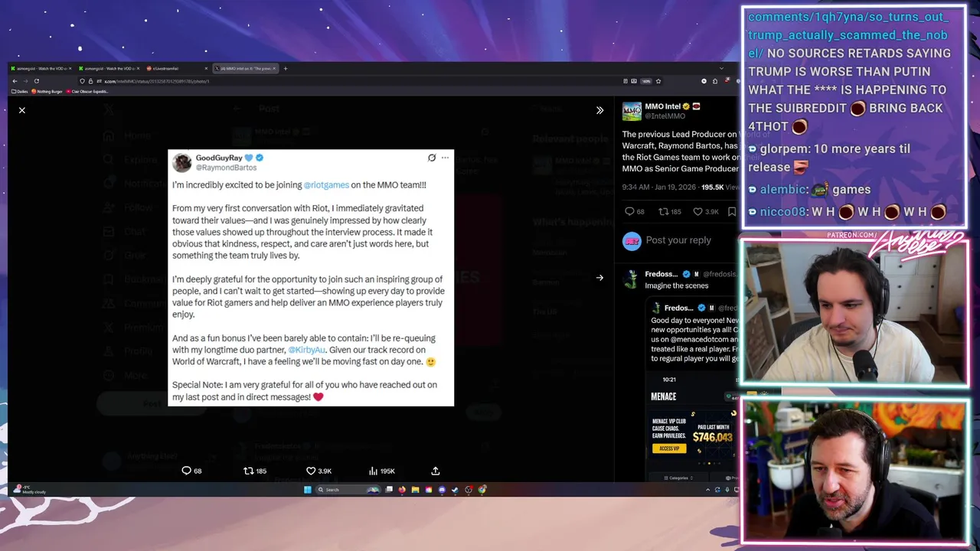Reply icon in MMO Intel side panel
980x551 pixels.
coord(629,211)
